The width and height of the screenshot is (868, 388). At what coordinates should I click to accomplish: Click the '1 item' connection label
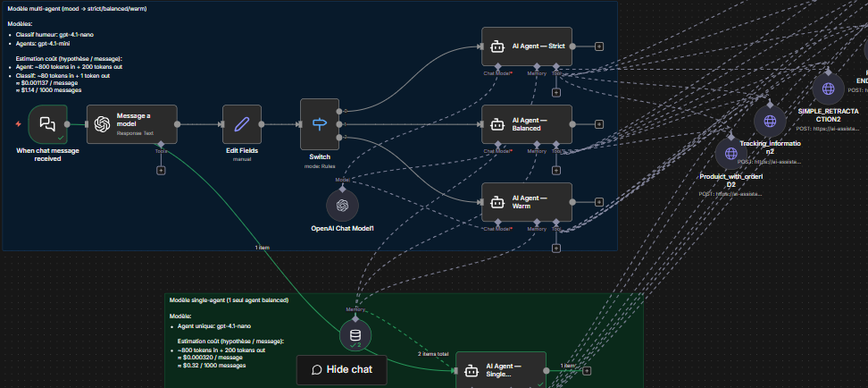pos(263,248)
